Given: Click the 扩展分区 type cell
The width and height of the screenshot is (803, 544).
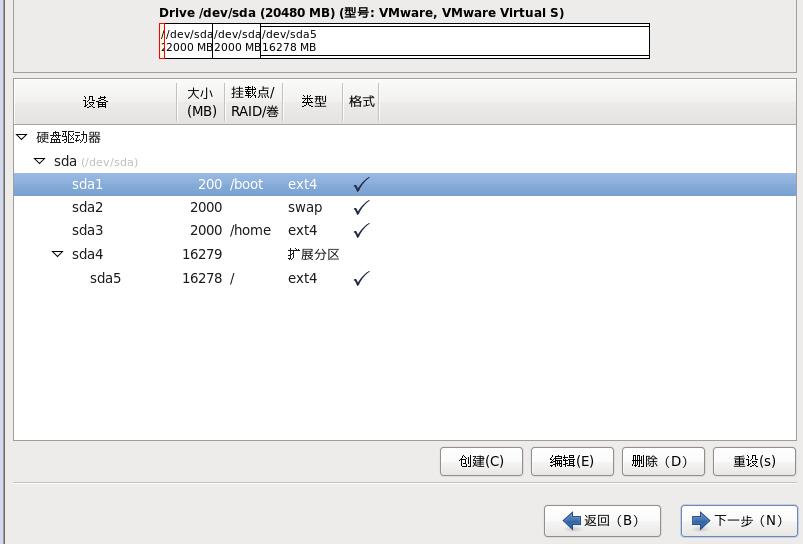Looking at the screenshot, I should (313, 254).
